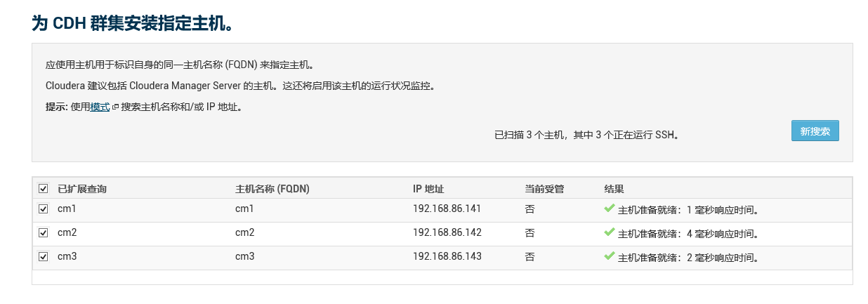The height and width of the screenshot is (304, 868).
Task: Click cm2 hostname in FQDN column
Action: (x=244, y=232)
